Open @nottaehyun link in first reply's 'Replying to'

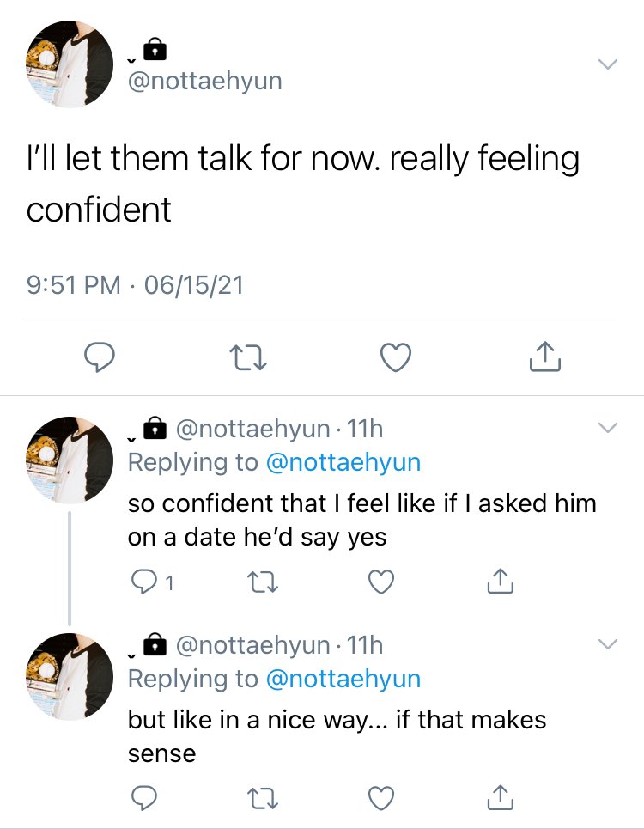pyautogui.click(x=343, y=463)
